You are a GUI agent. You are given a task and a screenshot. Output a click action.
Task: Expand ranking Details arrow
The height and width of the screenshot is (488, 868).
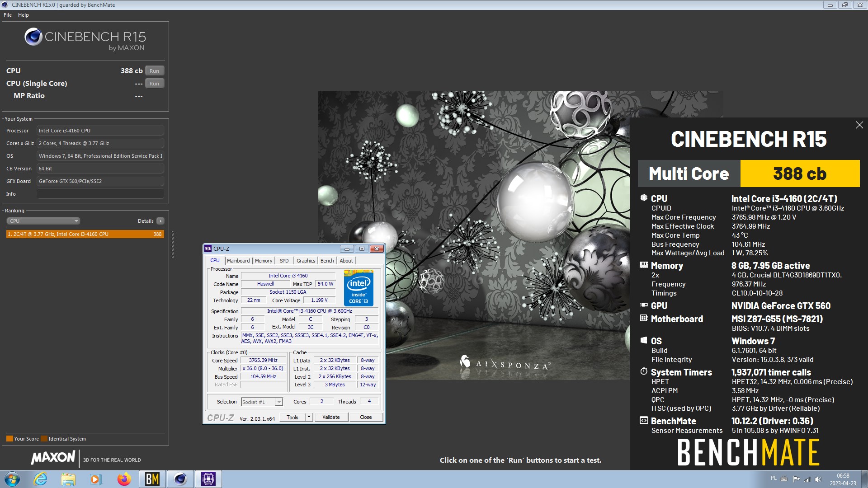(x=160, y=221)
